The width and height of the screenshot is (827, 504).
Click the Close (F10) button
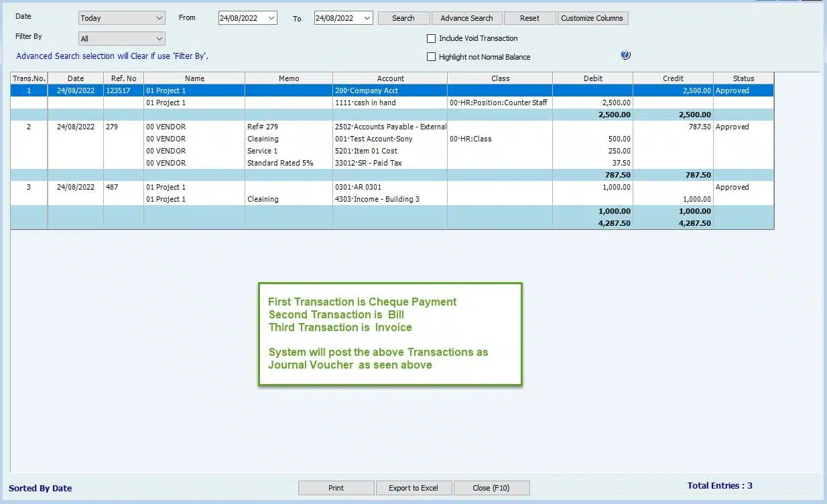[492, 488]
